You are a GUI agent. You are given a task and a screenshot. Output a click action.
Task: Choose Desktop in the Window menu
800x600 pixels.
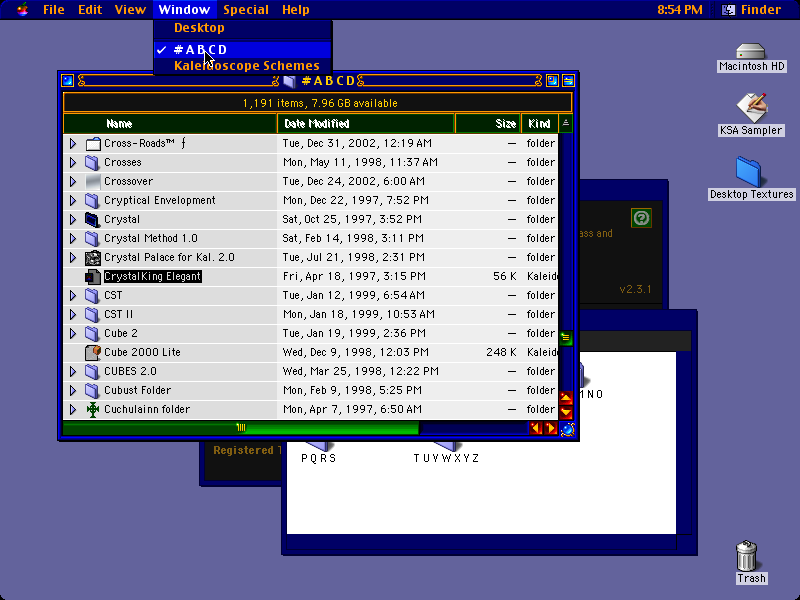tap(243, 28)
